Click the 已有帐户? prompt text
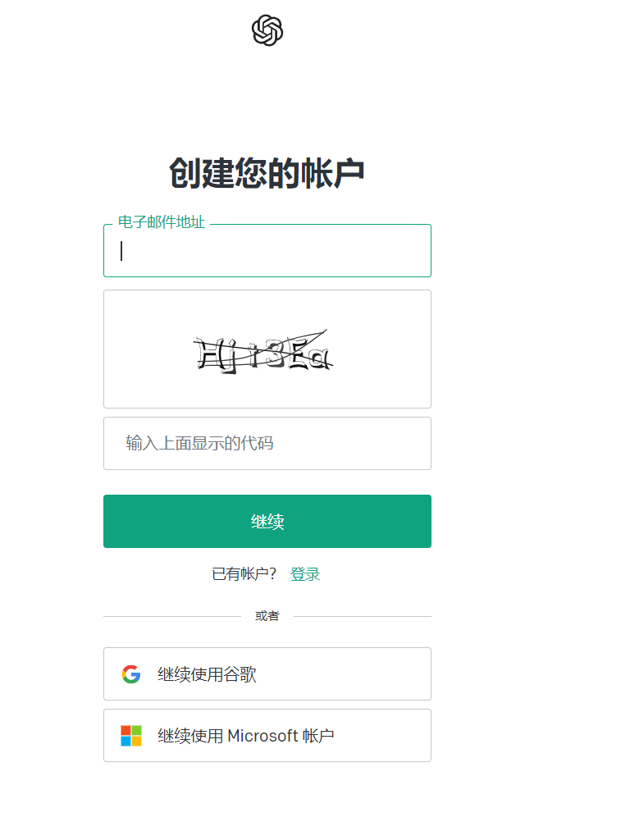630x840 pixels. pos(244,574)
